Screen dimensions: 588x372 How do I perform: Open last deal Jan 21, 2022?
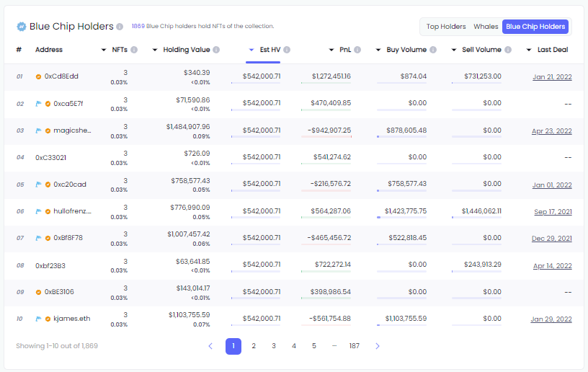coord(552,77)
